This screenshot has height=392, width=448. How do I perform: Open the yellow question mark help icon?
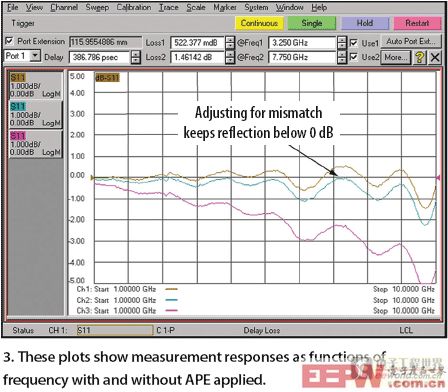(419, 57)
